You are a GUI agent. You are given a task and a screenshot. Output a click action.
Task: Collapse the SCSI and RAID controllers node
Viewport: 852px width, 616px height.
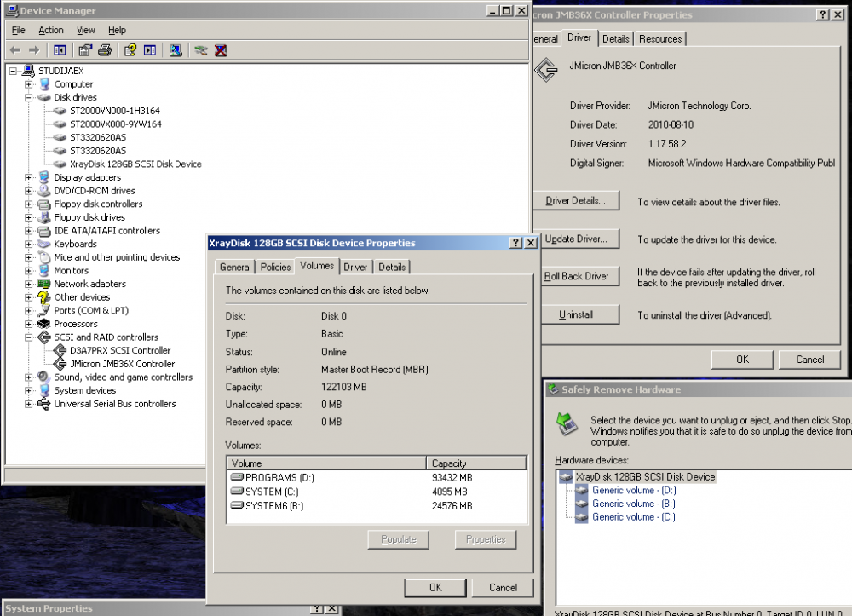point(29,337)
